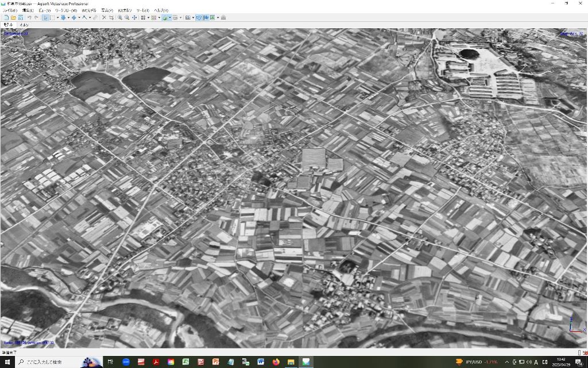Toggle the Show Cameras icon
This screenshot has width=588, height=368.
tap(188, 18)
